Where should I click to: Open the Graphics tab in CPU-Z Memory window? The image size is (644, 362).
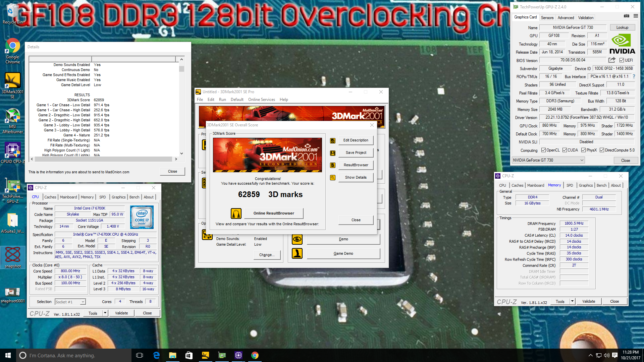pos(586,185)
